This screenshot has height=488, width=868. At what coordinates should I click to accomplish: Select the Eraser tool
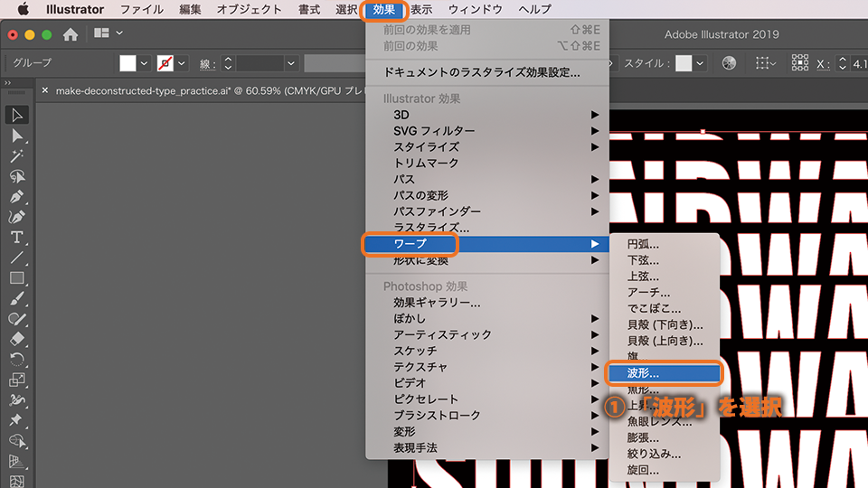16,339
